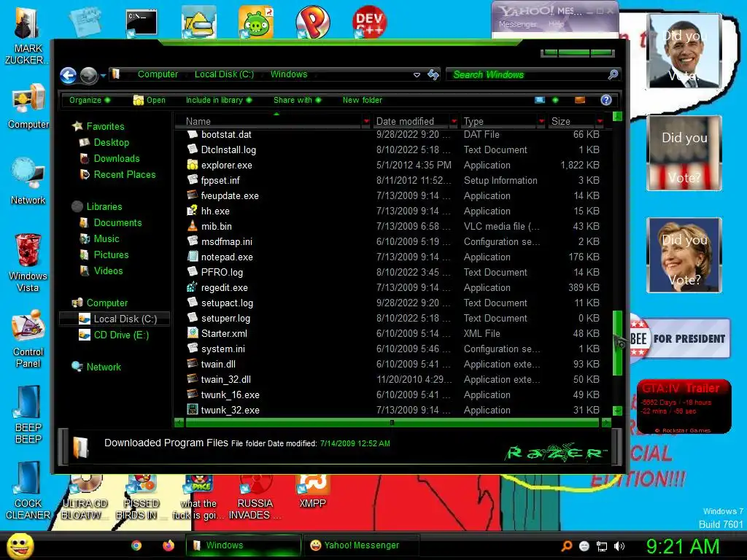The height and width of the screenshot is (560, 747).
Task: Open the Name column filter dropdown
Action: [366, 122]
